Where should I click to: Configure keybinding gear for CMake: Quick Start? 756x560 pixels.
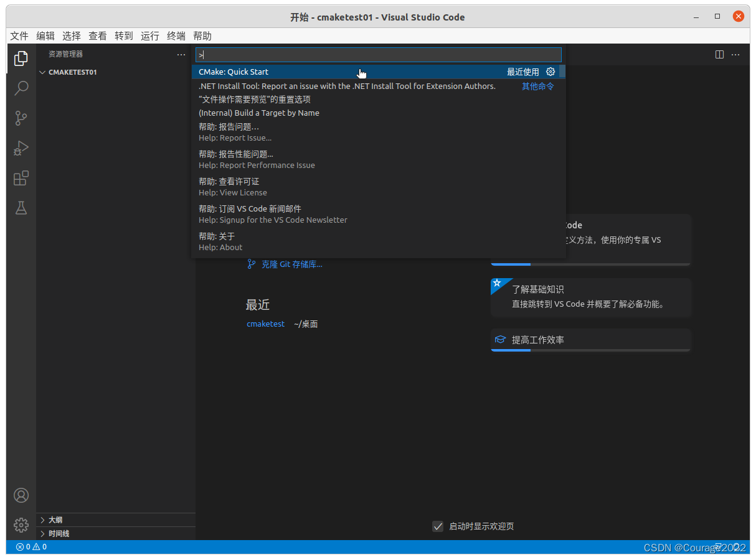(x=550, y=72)
